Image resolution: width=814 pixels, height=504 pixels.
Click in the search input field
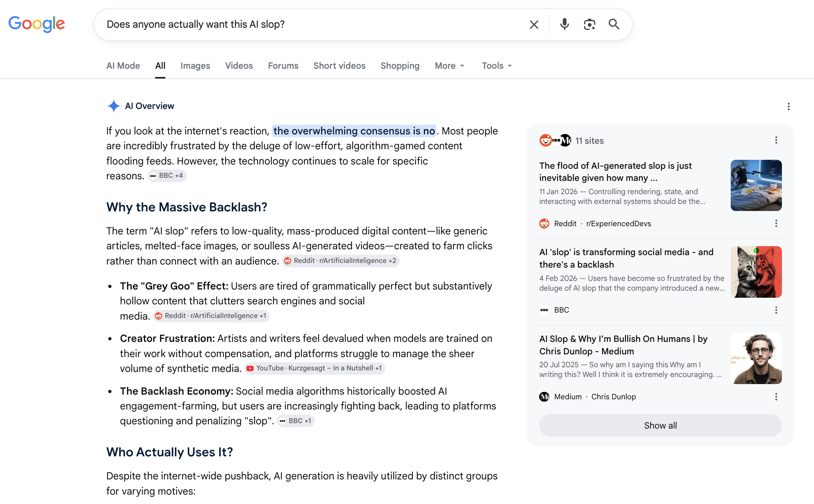point(313,24)
